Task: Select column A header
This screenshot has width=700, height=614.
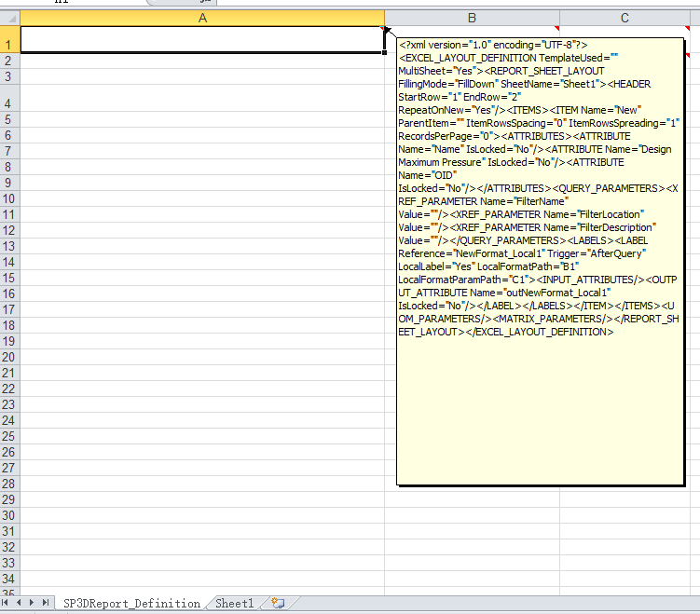Action: click(202, 18)
